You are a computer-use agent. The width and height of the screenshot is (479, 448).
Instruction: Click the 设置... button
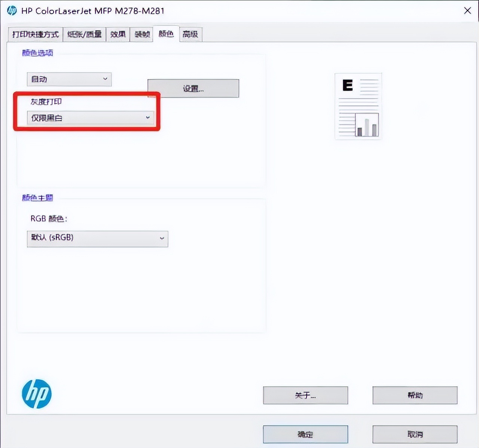click(x=193, y=88)
